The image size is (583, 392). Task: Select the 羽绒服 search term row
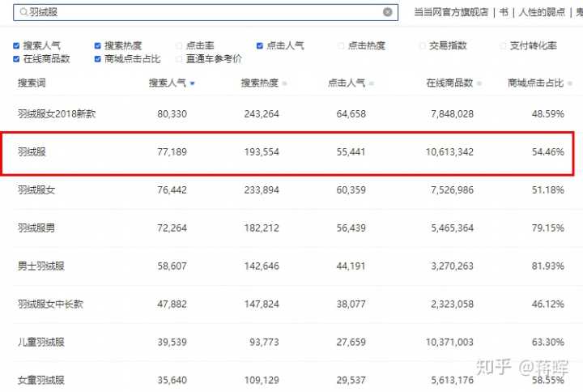pyautogui.click(x=287, y=153)
